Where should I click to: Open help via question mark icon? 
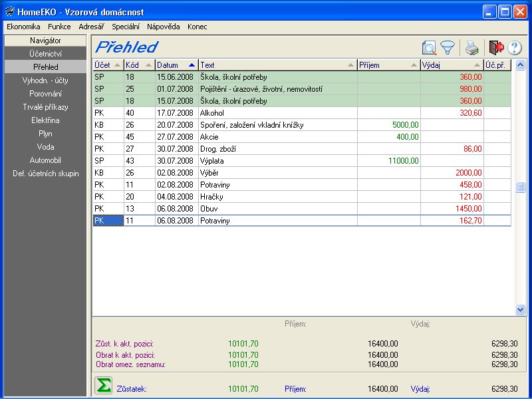point(514,48)
